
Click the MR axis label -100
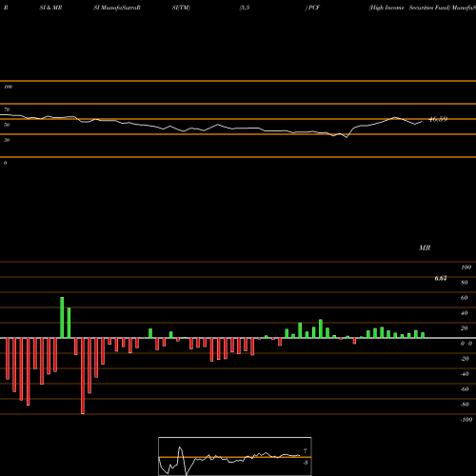click(x=466, y=420)
